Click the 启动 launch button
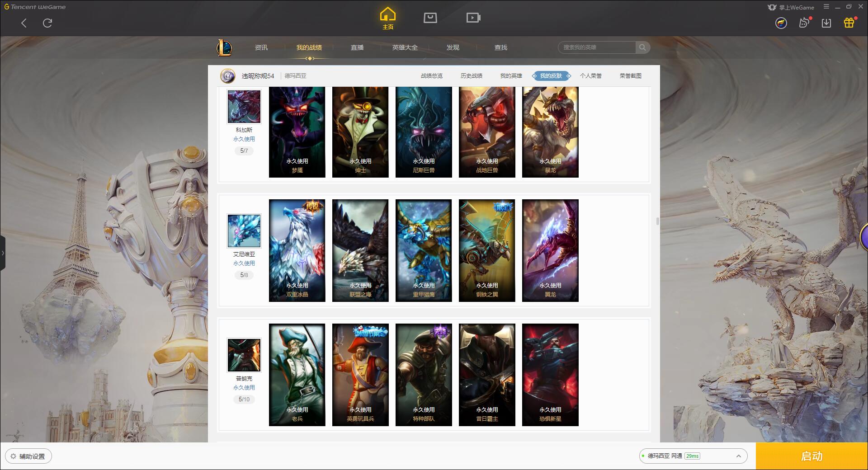 pos(812,456)
